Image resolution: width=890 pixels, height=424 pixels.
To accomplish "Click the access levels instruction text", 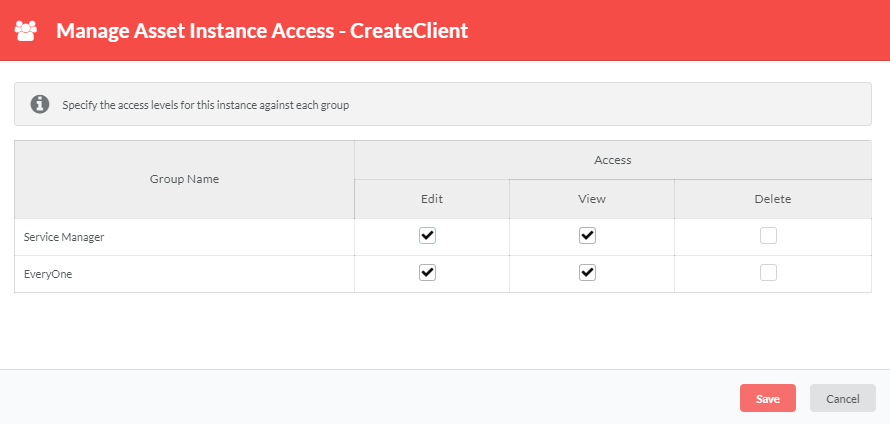I will [205, 105].
